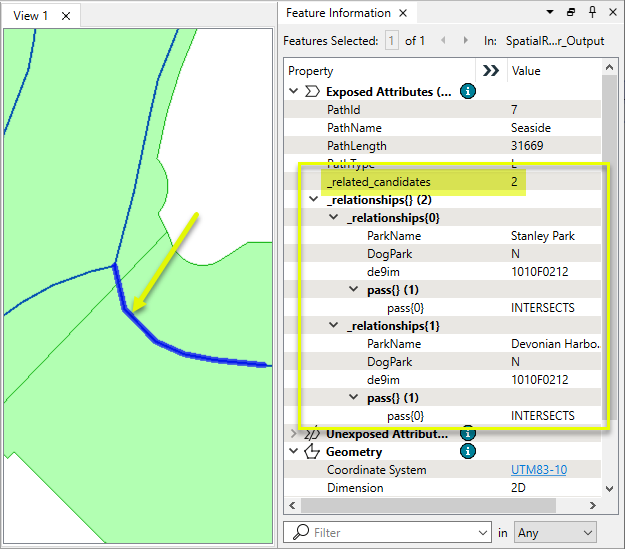Image resolution: width=625 pixels, height=549 pixels.
Task: Click the Unexposed Attributes info icon
Action: pos(467,434)
